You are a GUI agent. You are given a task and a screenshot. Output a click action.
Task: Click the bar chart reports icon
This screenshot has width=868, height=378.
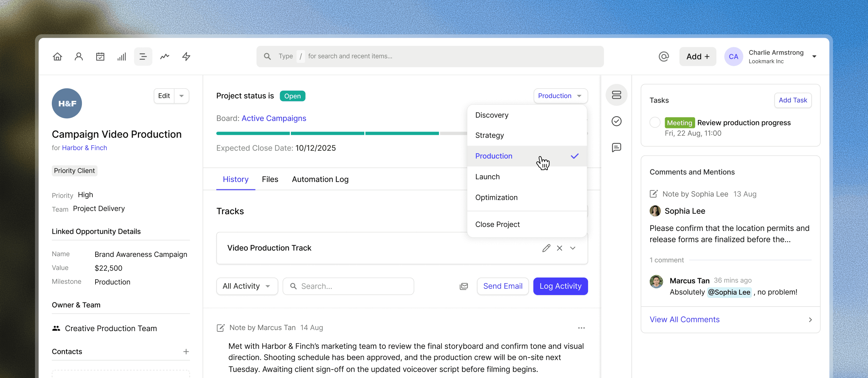[121, 56]
